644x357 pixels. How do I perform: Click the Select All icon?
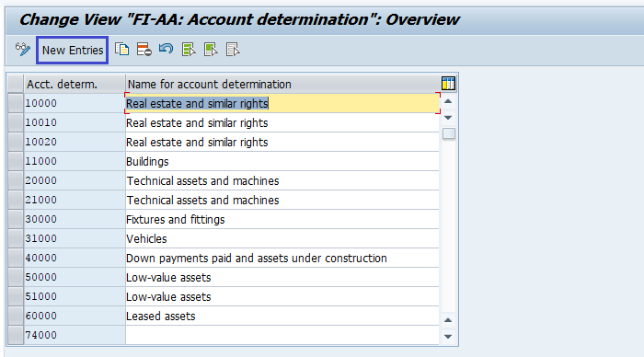(189, 50)
